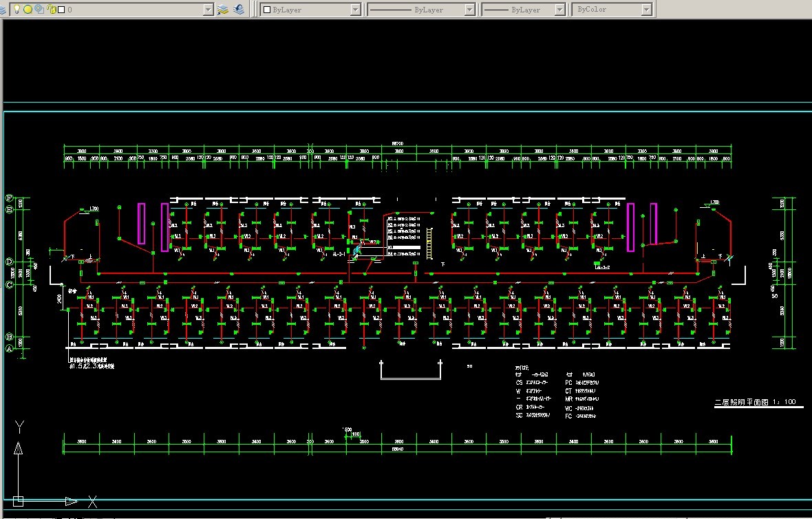The height and width of the screenshot is (519, 812).
Task: Open the ByLayer color control dropdown
Action: pos(355,10)
